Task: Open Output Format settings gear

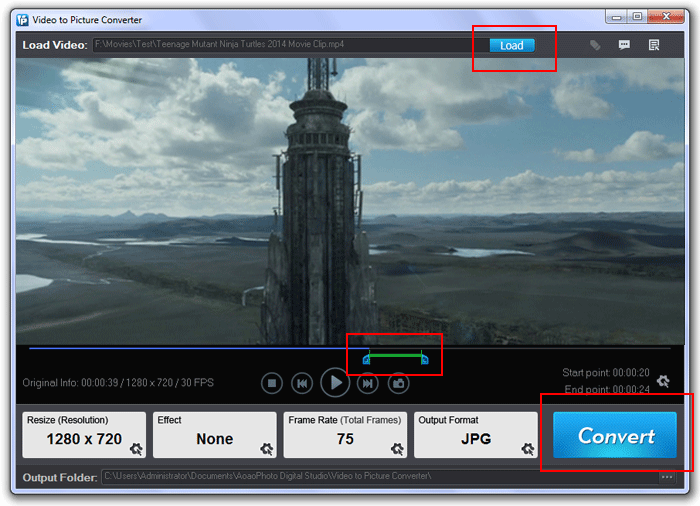Action: pos(528,449)
